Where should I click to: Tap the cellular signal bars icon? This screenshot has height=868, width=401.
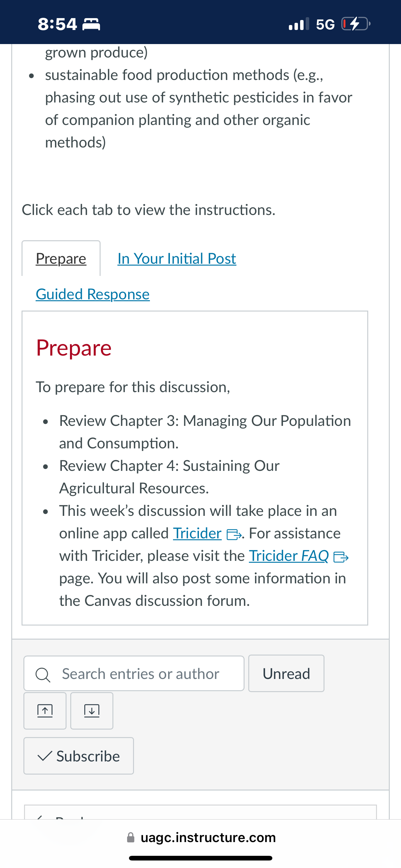click(299, 24)
